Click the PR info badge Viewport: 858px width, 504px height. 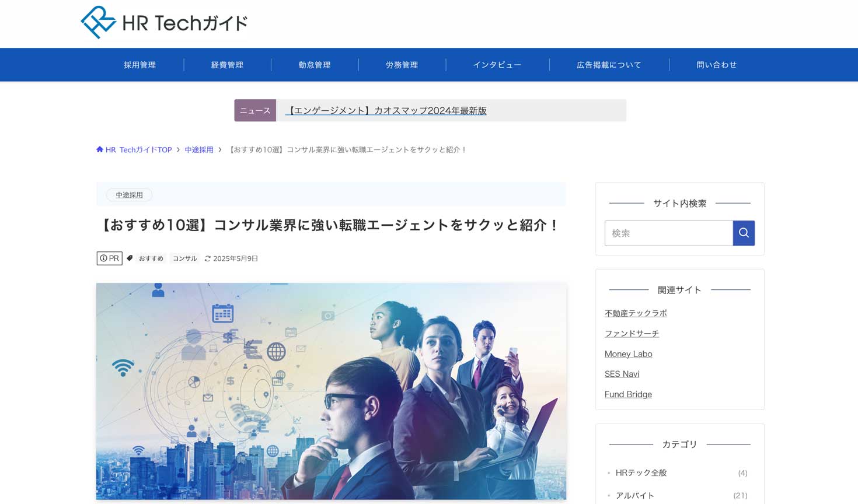[x=109, y=258]
